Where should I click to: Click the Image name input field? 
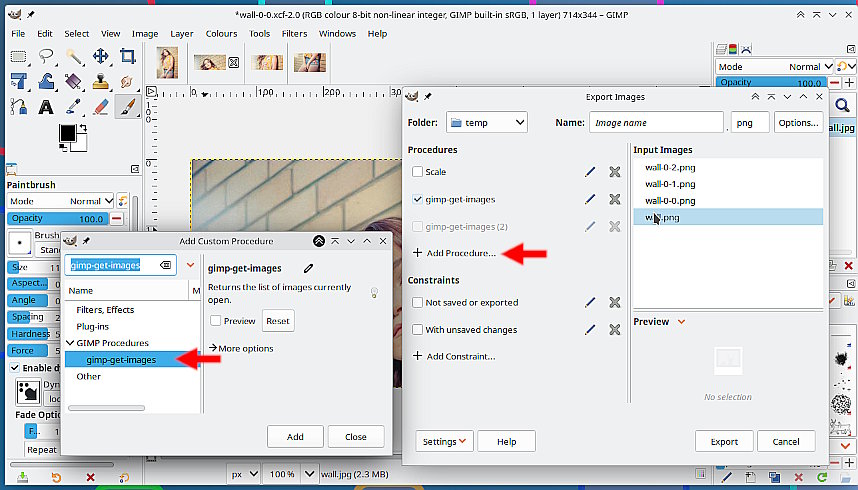tap(656, 123)
